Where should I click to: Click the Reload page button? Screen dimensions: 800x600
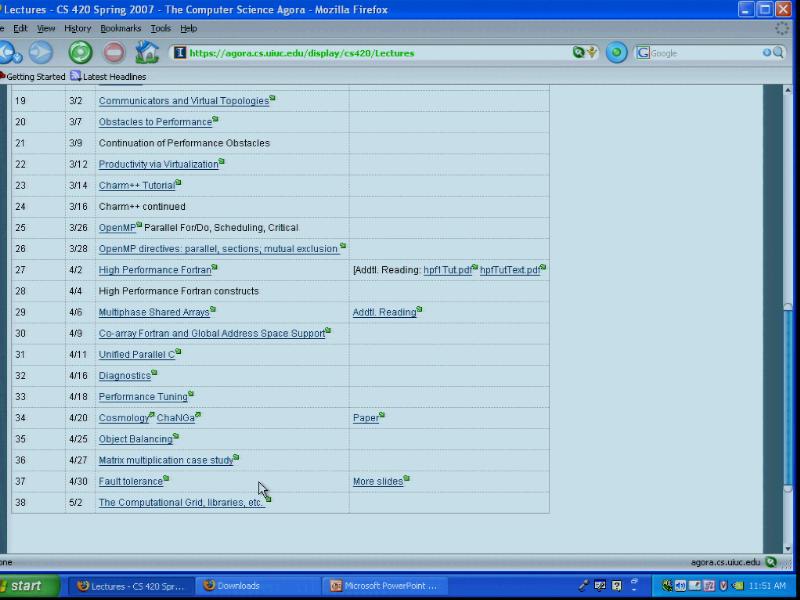tap(80, 53)
